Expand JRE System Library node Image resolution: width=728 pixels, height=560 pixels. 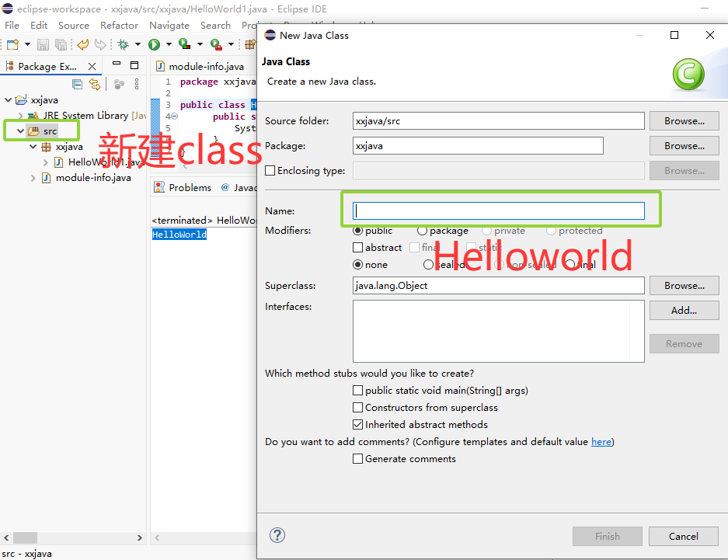tap(20, 115)
